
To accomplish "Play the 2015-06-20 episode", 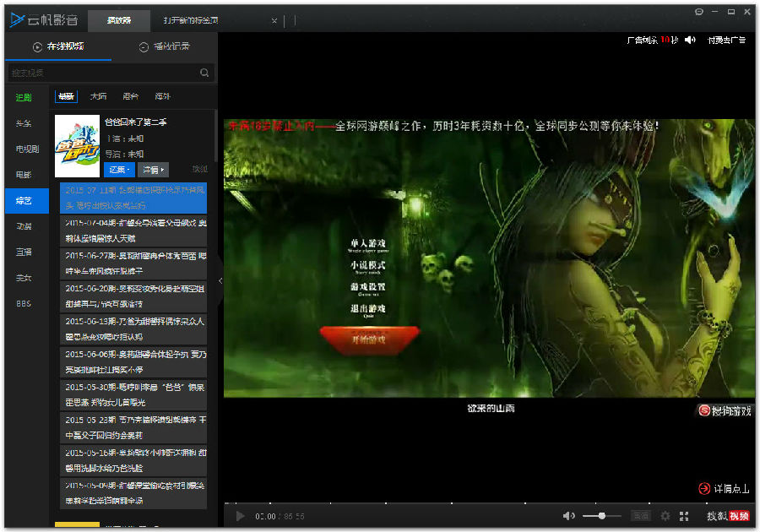I will tap(133, 296).
